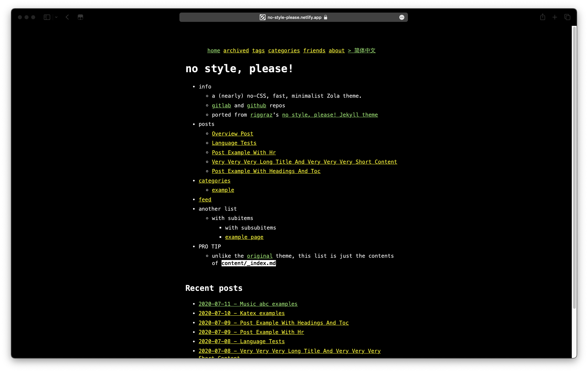Click the 'with subsubitems' list text
Image resolution: width=588 pixels, height=372 pixels.
[250, 228]
